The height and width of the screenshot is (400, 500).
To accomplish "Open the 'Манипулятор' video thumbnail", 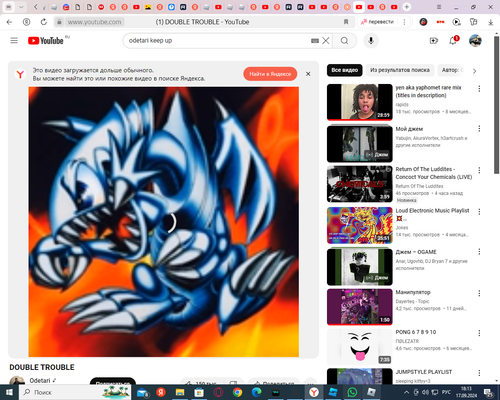I will (360, 307).
